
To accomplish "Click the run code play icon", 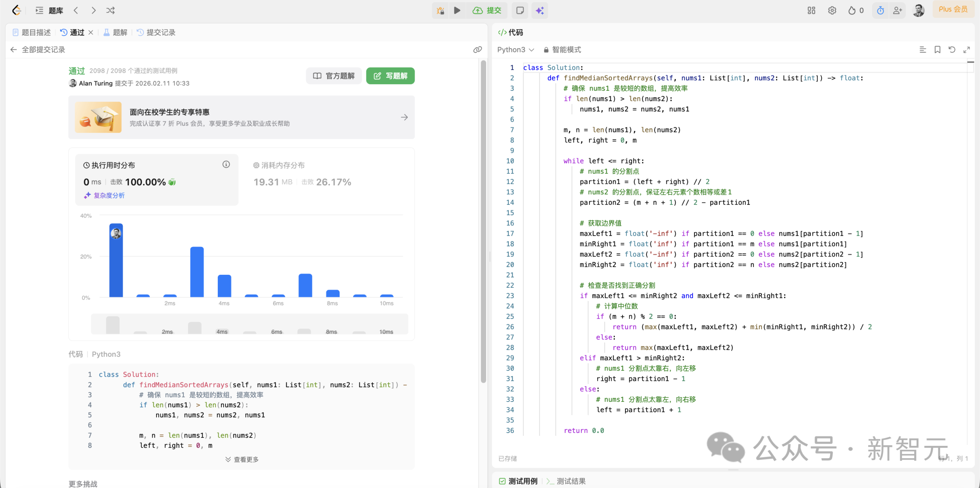I will pyautogui.click(x=457, y=10).
